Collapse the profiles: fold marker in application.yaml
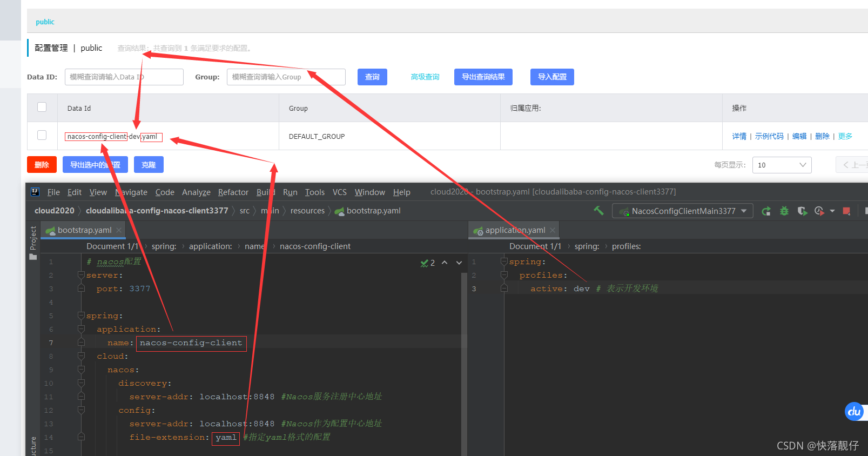Screen dimensions: 868x456 [x=504, y=275]
